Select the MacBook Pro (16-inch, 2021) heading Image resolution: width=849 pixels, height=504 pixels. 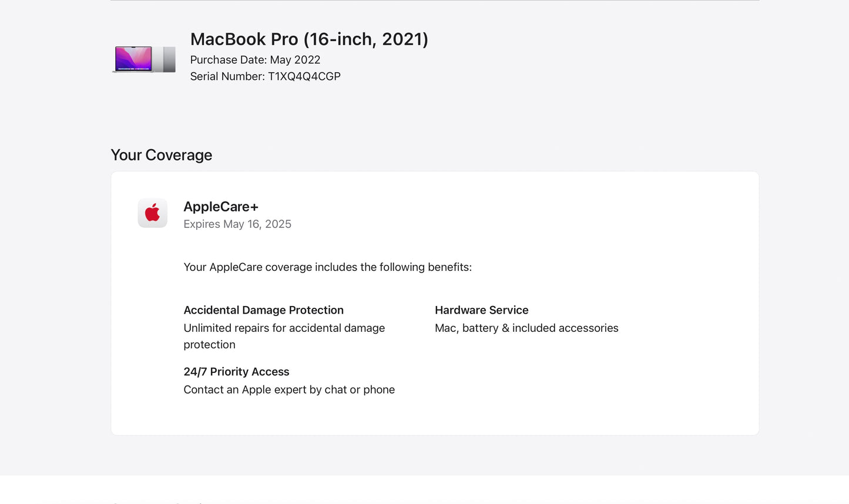point(309,39)
